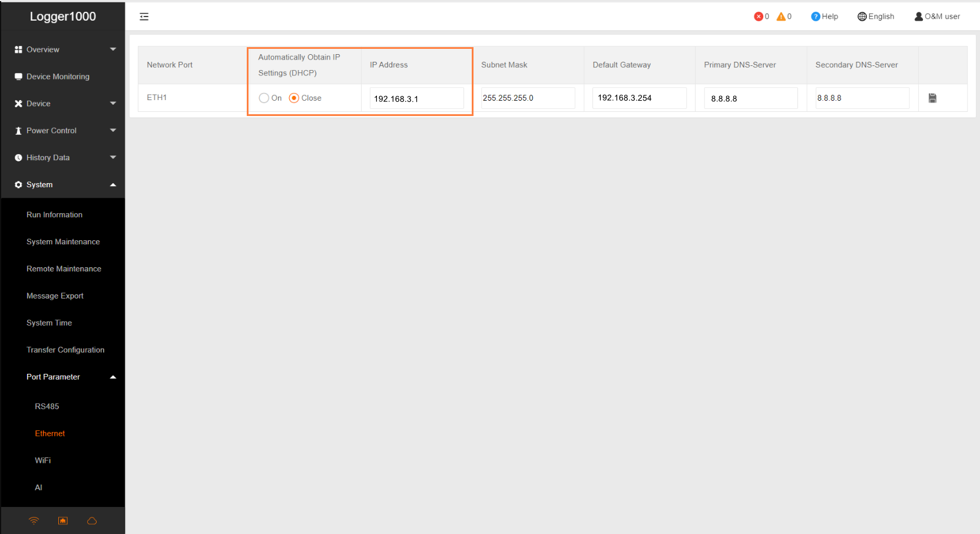The height and width of the screenshot is (534, 980).
Task: Click the WiFi status icon in sidebar footer
Action: coord(34,520)
